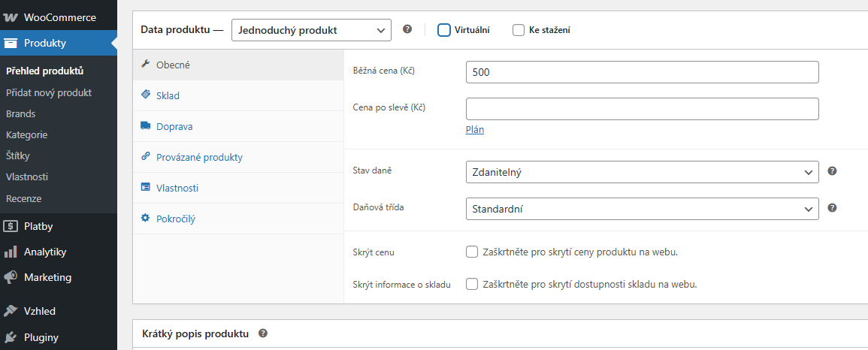Tick the Ke stažení checkbox
Viewport: 868px width, 350px height.
pos(518,30)
